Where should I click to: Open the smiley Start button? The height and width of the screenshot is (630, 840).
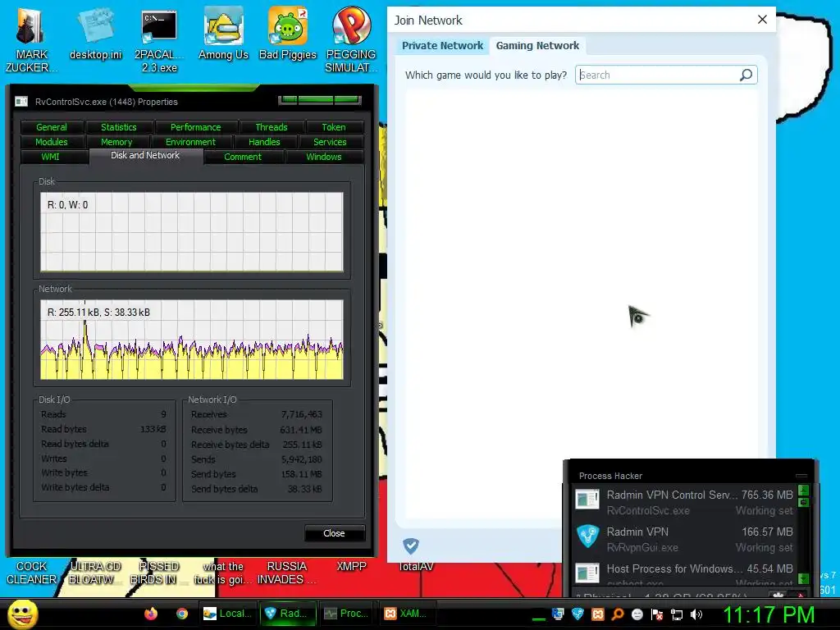coord(22,614)
